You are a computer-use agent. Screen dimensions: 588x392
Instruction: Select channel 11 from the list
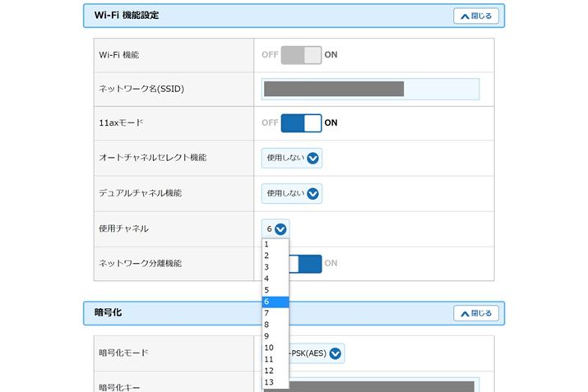click(275, 359)
